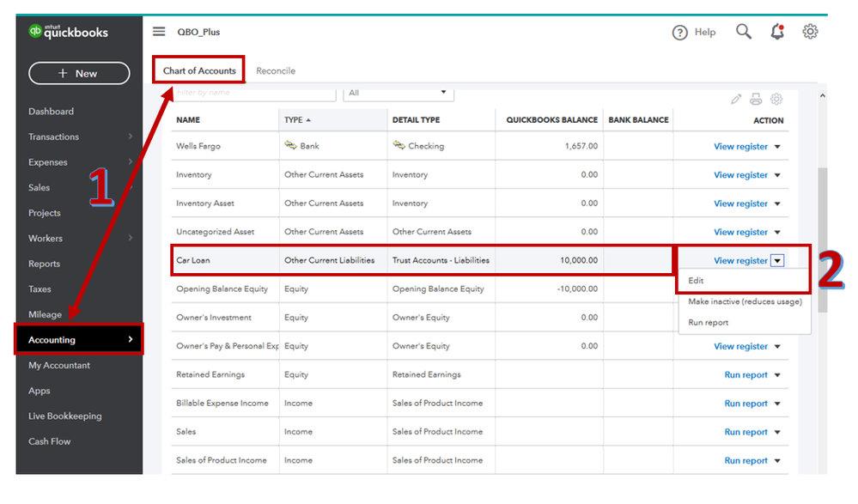Click View register for Uncategorized Asset
The image size is (858, 504).
[740, 232]
